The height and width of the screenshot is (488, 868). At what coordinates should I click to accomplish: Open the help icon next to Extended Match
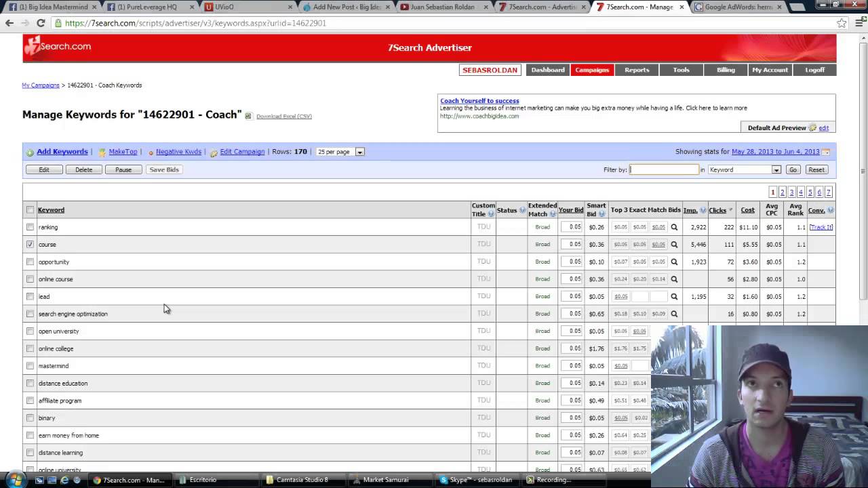coord(553,214)
